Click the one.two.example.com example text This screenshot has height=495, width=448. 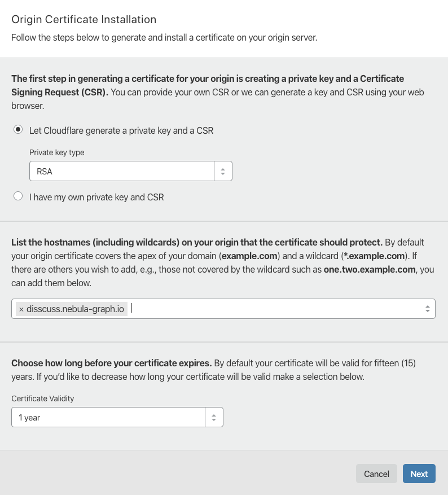pos(370,270)
